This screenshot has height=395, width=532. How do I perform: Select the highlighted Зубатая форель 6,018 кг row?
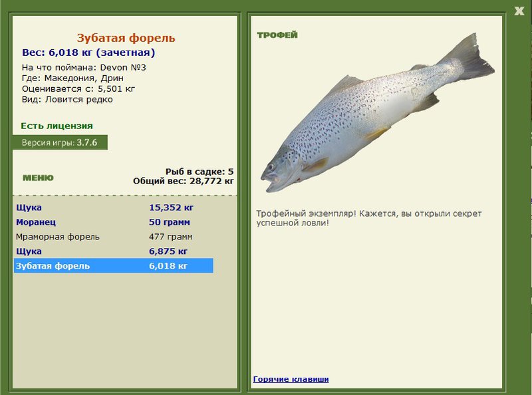click(113, 266)
